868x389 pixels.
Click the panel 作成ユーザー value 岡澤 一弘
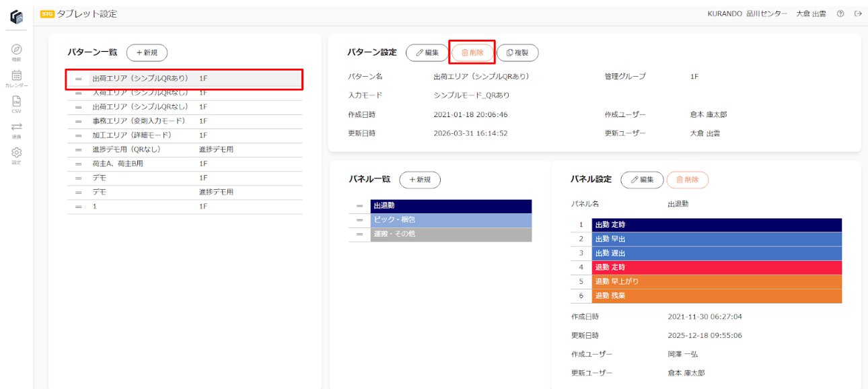683,354
